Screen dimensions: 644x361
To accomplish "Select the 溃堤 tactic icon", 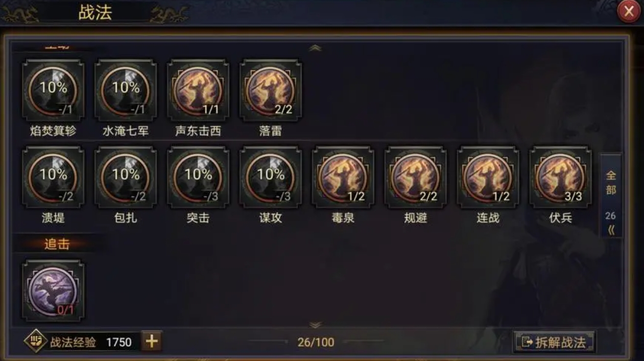I will 53,177.
